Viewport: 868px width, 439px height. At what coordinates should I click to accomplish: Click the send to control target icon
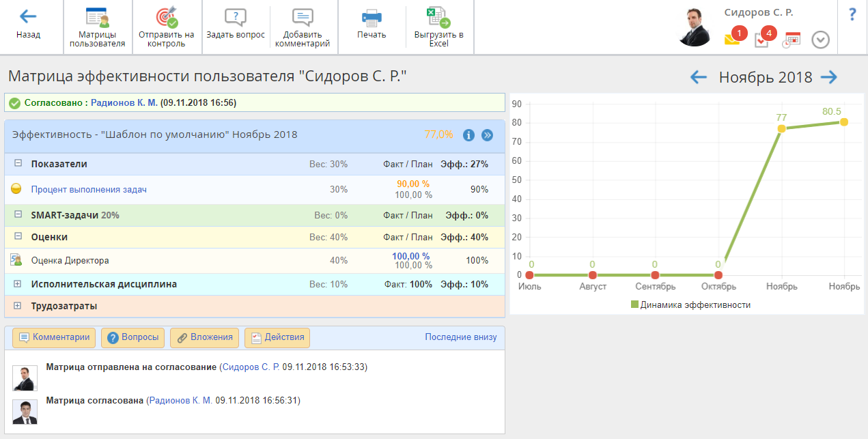pos(166,18)
